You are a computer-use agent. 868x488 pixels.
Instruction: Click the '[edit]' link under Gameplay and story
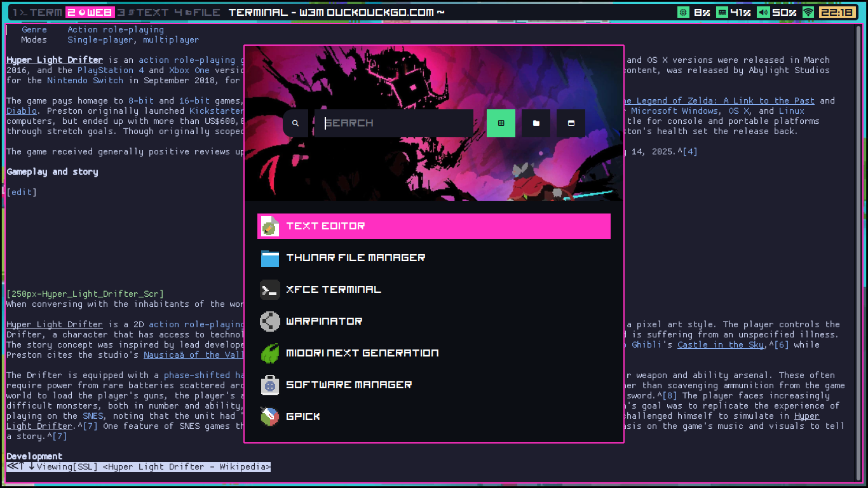pyautogui.click(x=22, y=193)
